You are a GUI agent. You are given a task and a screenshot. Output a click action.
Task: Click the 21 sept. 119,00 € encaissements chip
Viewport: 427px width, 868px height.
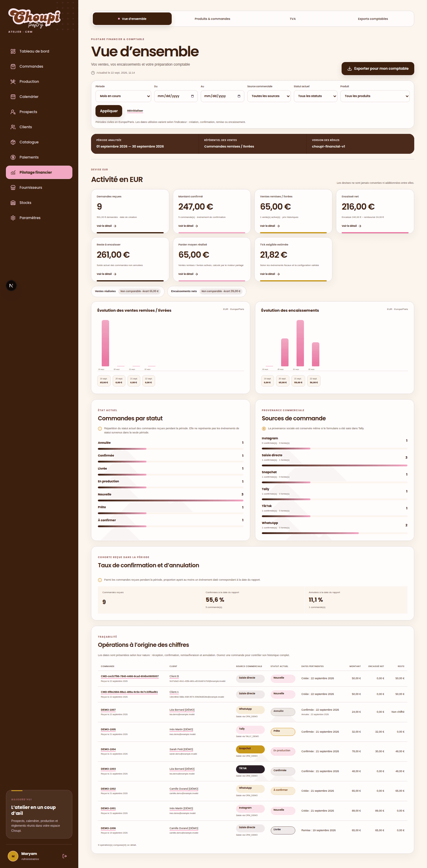(298, 381)
